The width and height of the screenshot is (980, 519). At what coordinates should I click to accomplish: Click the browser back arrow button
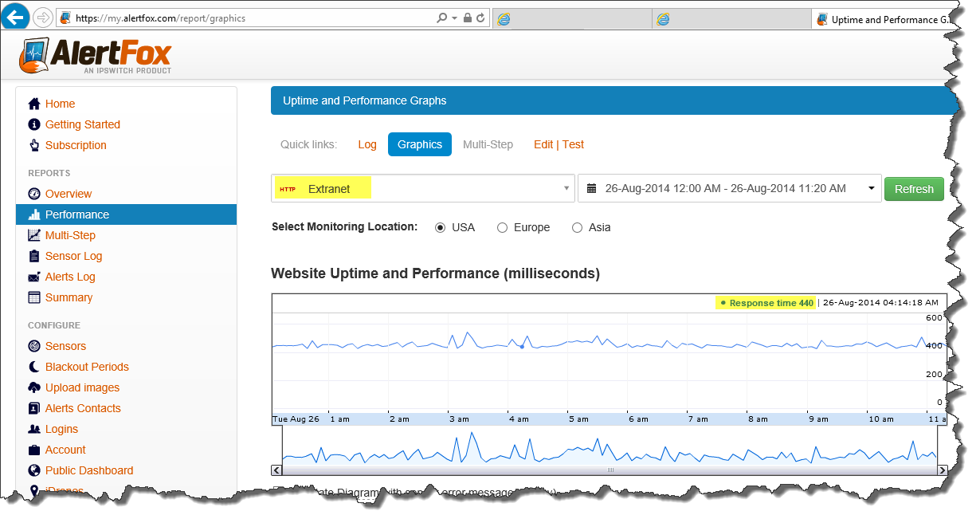(16, 17)
